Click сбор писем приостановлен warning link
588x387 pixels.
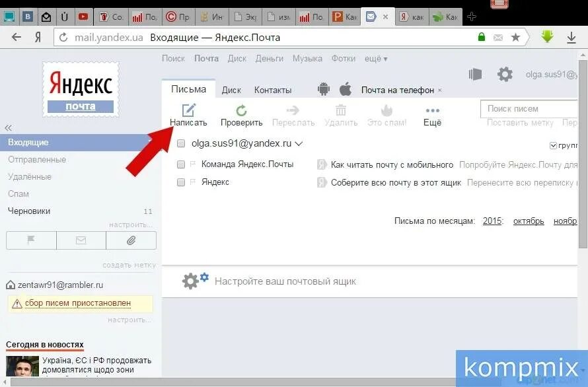pos(78,303)
